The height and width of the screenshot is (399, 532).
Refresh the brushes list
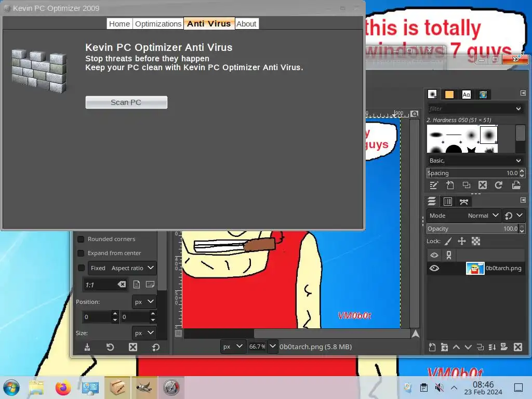tap(498, 185)
